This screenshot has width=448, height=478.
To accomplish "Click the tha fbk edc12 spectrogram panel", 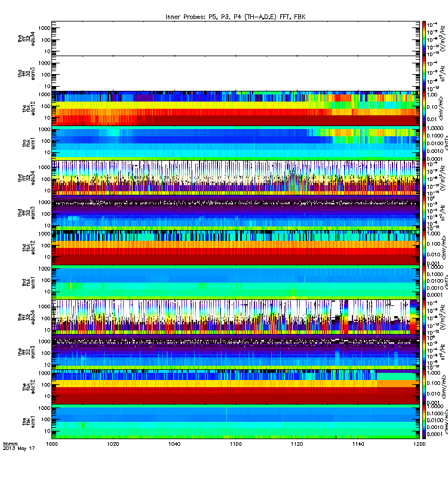I will click(x=235, y=108).
